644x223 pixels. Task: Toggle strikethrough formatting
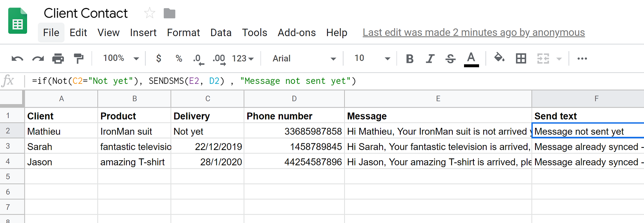click(450, 58)
